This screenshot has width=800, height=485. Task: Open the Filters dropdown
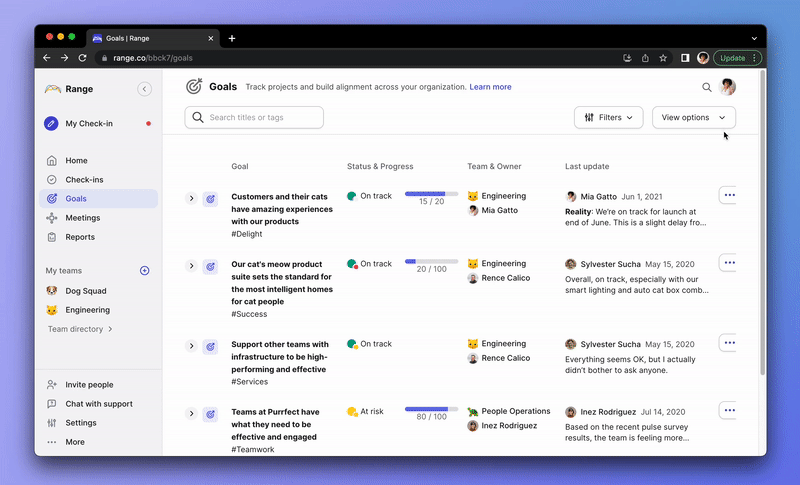609,117
